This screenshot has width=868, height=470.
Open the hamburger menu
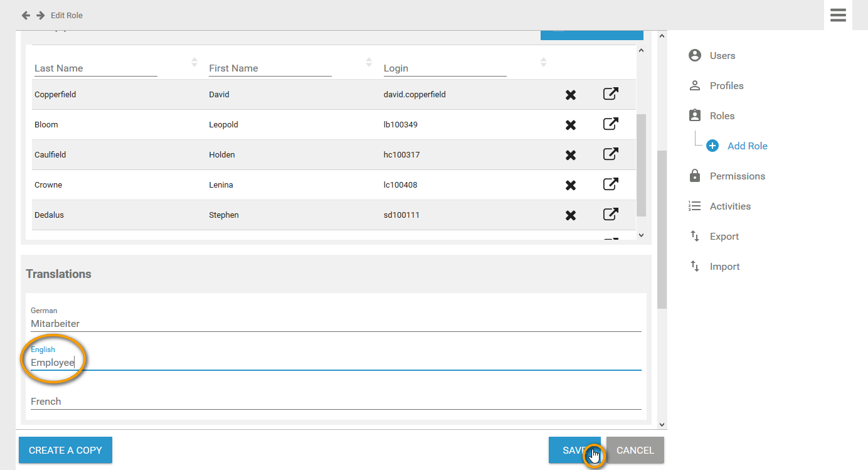click(x=838, y=15)
